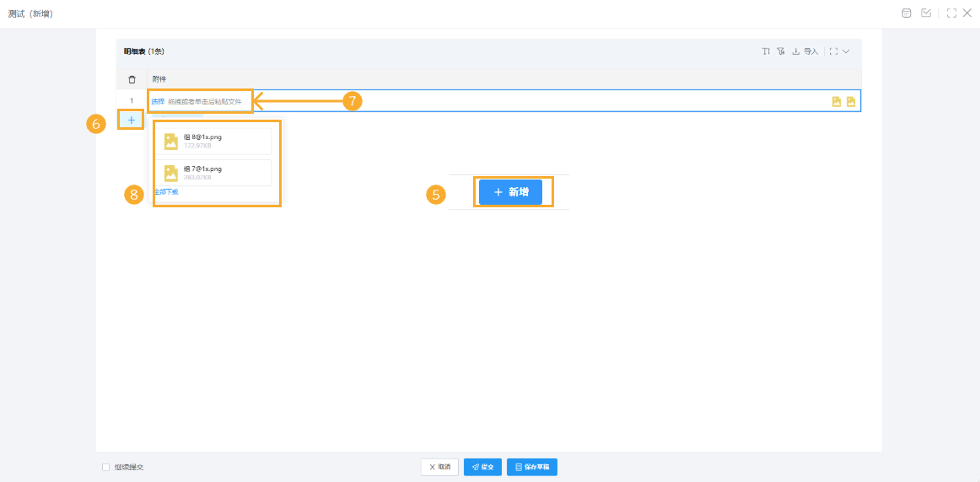Click the second yellow image icon in row
This screenshot has width=980, height=482.
tap(851, 102)
